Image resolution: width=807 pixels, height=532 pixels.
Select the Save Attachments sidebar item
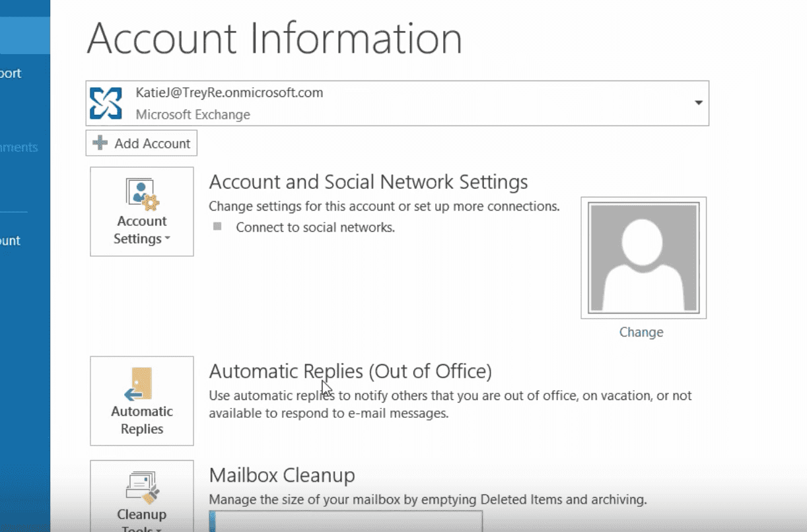(x=18, y=147)
